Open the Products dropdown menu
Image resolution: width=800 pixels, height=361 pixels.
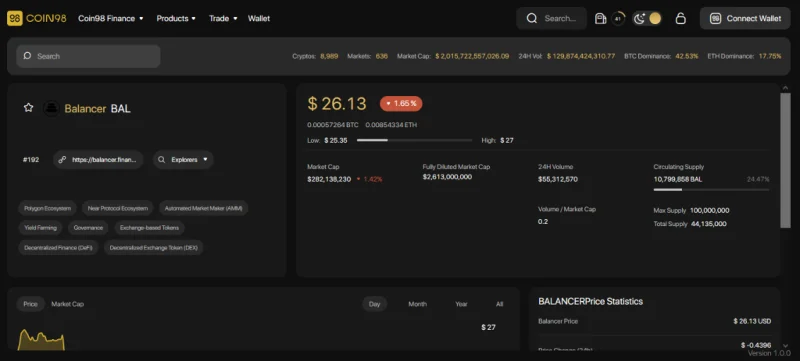[x=176, y=18]
